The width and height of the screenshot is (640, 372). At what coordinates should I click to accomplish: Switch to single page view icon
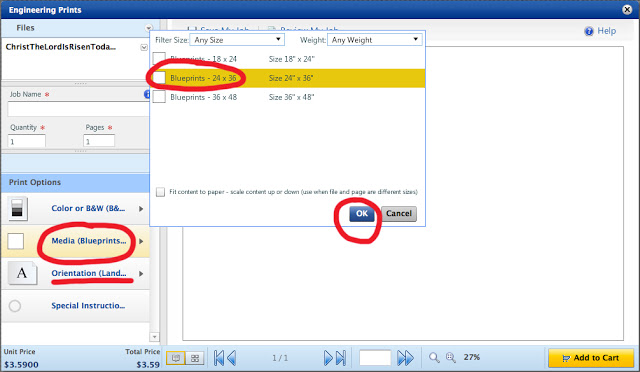pos(176,358)
